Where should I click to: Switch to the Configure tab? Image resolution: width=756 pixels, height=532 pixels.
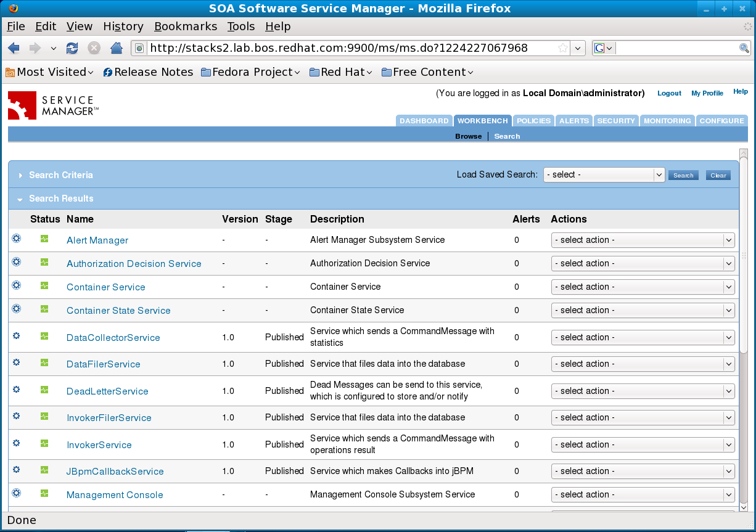721,121
